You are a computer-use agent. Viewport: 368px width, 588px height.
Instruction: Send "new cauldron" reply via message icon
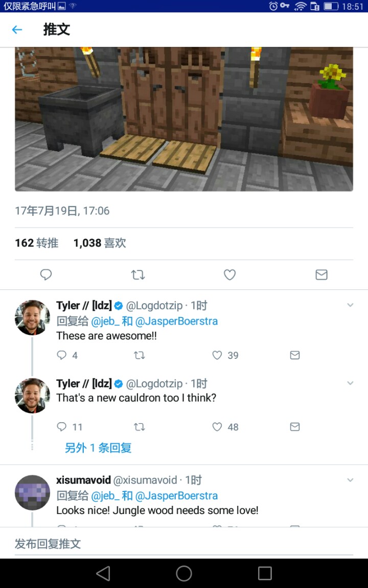point(295,427)
